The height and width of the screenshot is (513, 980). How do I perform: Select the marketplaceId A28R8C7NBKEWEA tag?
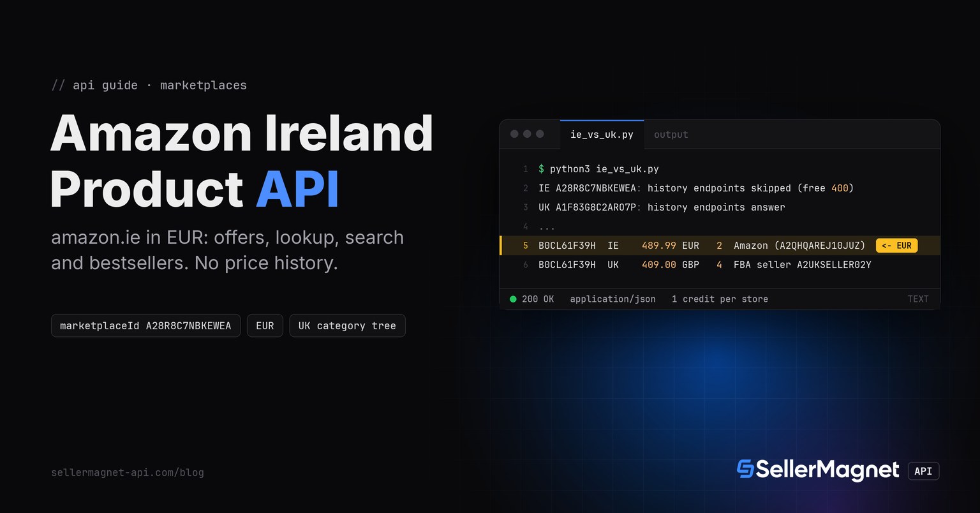pos(145,325)
